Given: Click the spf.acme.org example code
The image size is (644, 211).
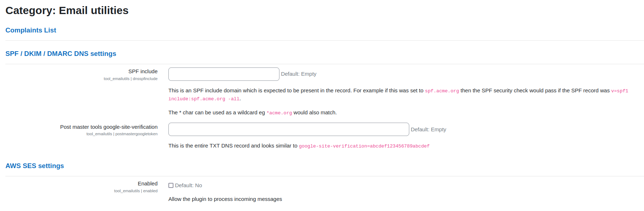Looking at the screenshot, I should tap(442, 91).
